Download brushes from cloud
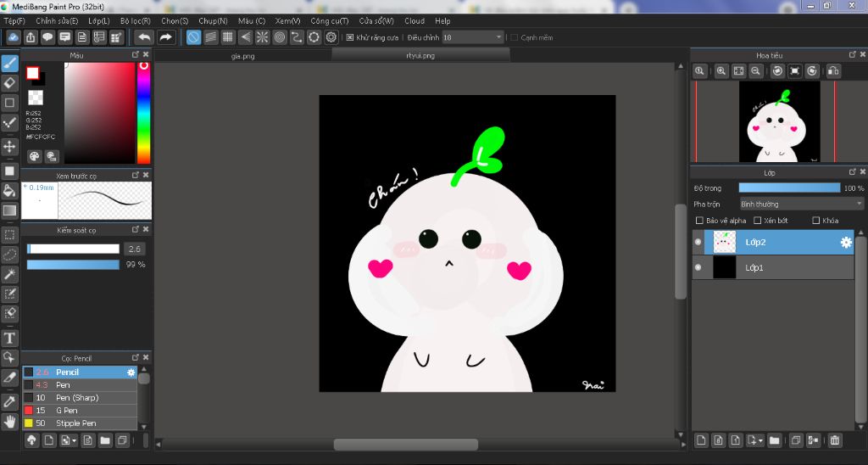Image resolution: width=868 pixels, height=465 pixels. pos(31,440)
